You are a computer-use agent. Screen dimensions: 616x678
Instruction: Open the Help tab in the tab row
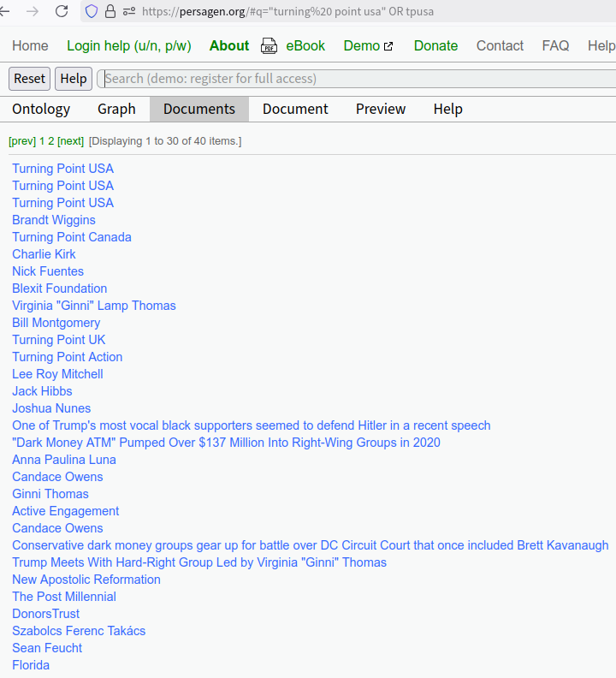(447, 109)
